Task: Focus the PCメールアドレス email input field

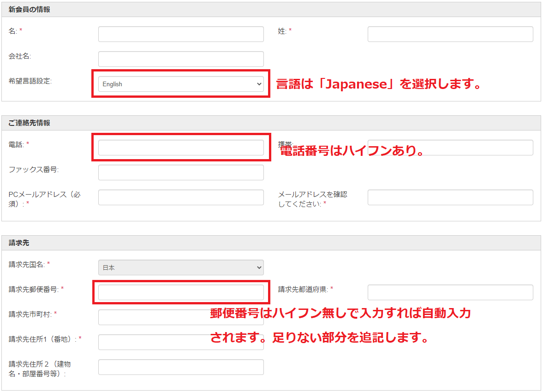Action: point(181,197)
